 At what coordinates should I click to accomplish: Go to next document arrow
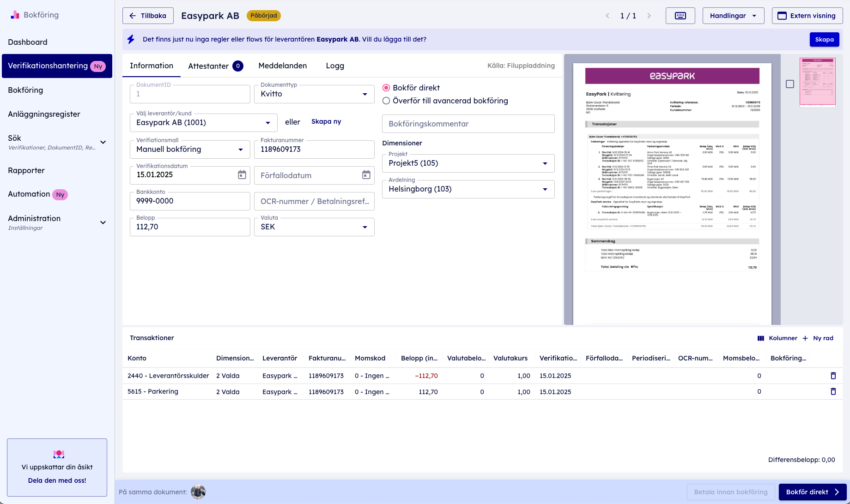pos(649,16)
